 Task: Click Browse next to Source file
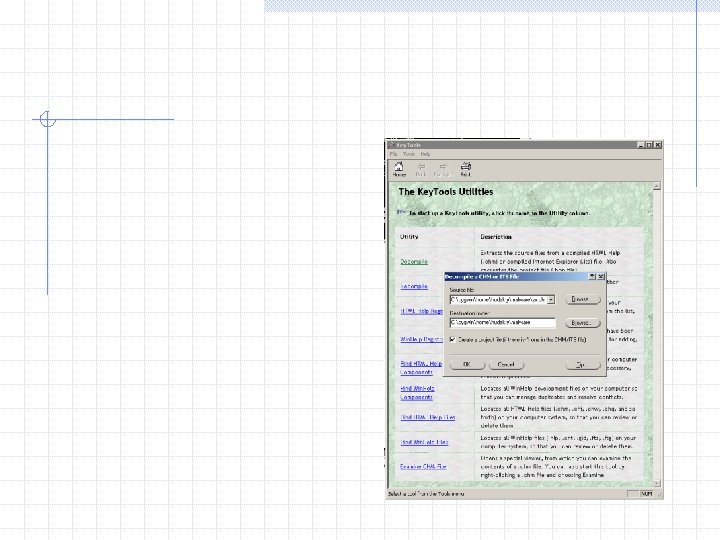click(583, 299)
